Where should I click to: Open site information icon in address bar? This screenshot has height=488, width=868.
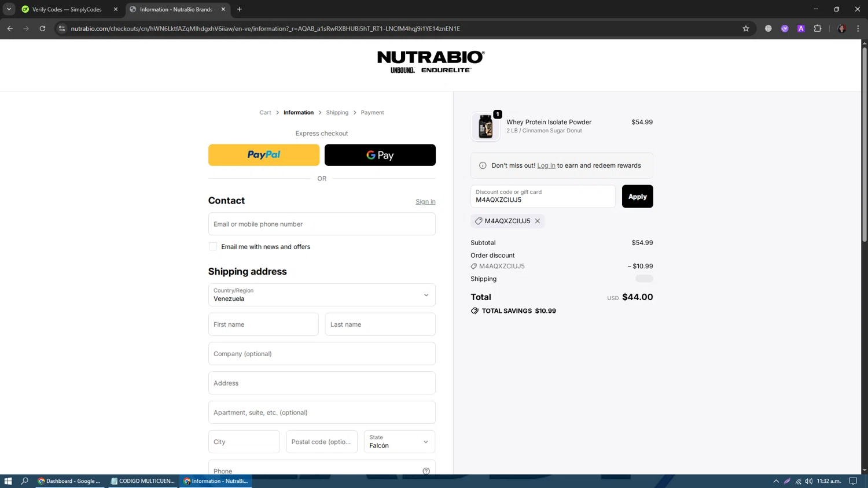click(x=62, y=28)
